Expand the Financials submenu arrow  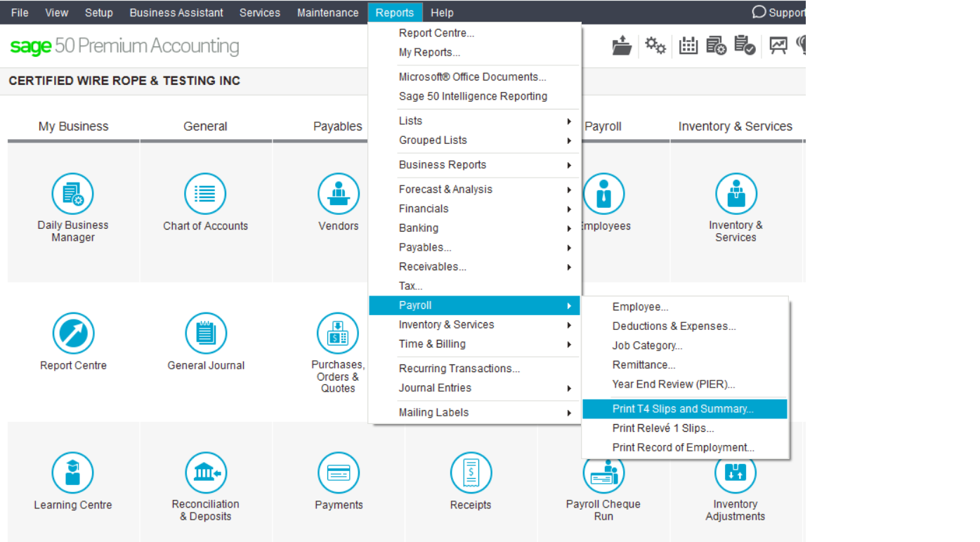pos(569,209)
